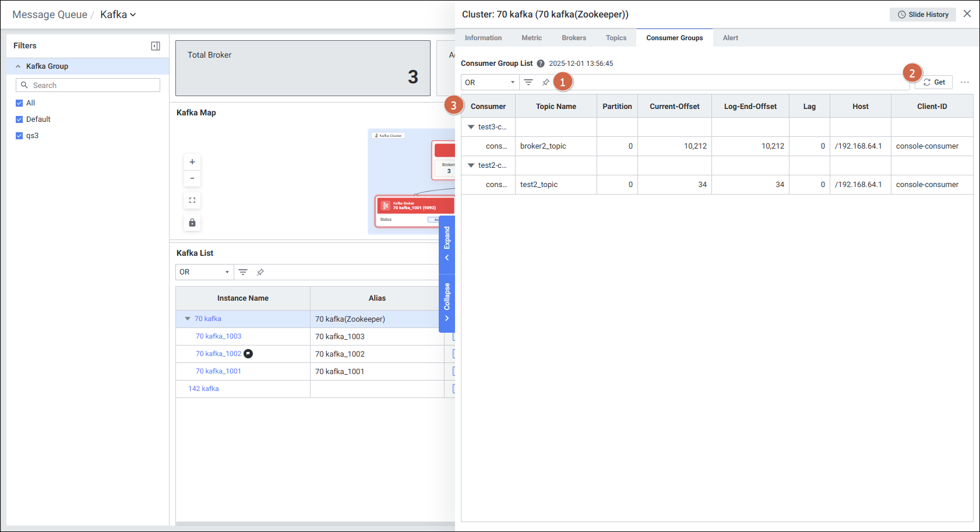The image size is (980, 532).
Task: Collapse the Filters panel icon
Action: point(156,46)
